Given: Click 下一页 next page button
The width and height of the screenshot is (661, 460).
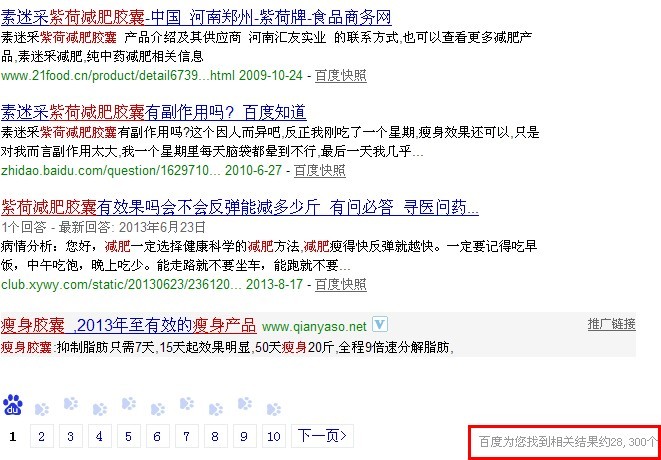Looking at the screenshot, I should (x=322, y=436).
